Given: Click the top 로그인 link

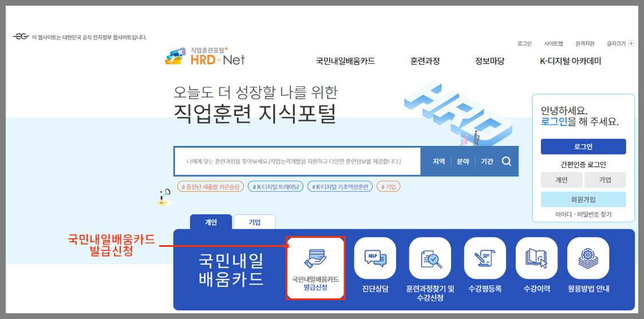Looking at the screenshot, I should coord(524,43).
